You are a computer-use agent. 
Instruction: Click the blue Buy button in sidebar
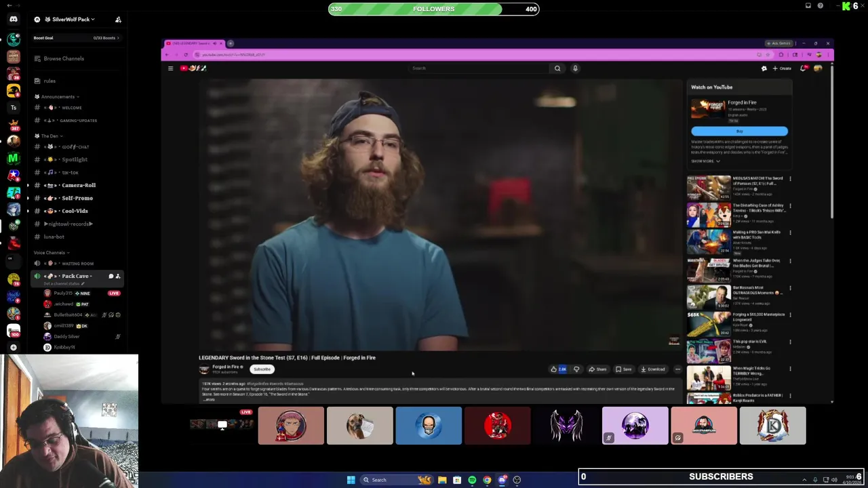[739, 131]
